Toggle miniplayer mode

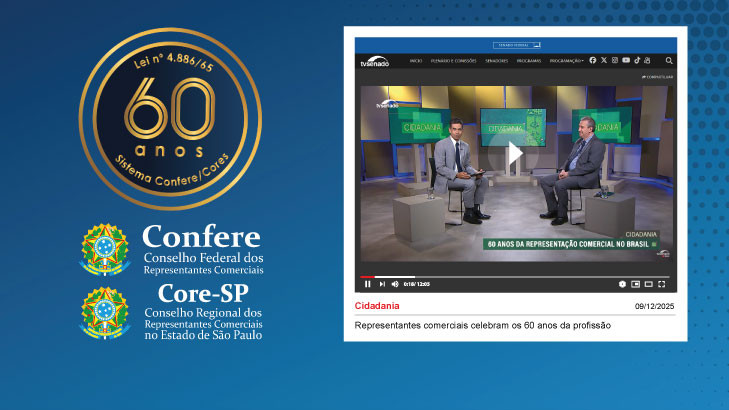click(635, 284)
